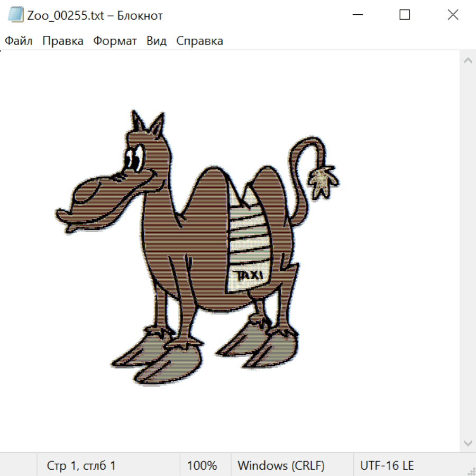This screenshot has width=476, height=476.
Task: Click the scroll down arrow of the vertical scrollbar
Action: [468, 443]
